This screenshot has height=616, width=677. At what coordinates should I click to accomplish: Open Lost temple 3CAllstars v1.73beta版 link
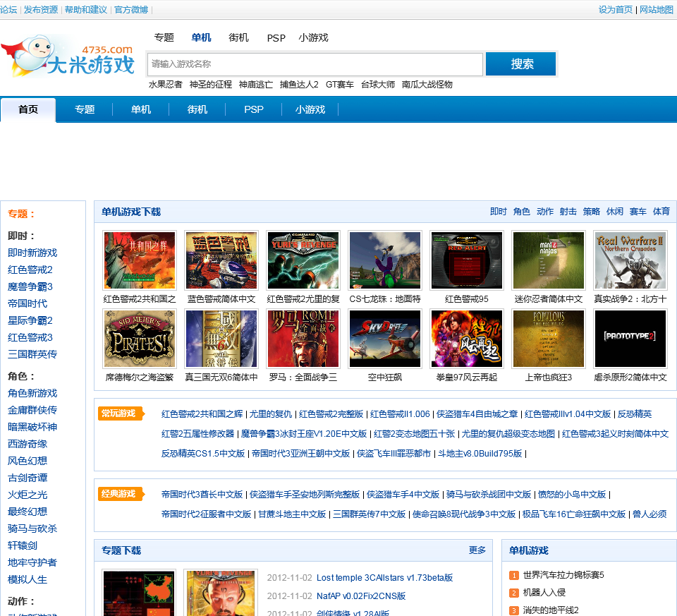coord(385,578)
